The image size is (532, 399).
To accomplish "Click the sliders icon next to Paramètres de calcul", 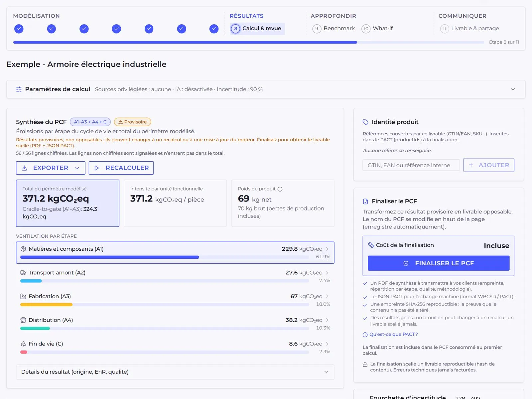I will coord(19,89).
